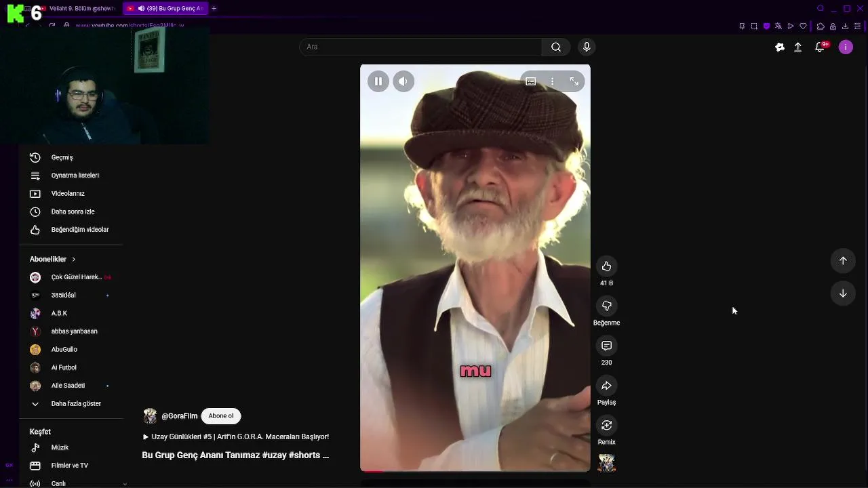Switch the Shorts video to fullscreen
The image size is (868, 488).
pyautogui.click(x=574, y=81)
